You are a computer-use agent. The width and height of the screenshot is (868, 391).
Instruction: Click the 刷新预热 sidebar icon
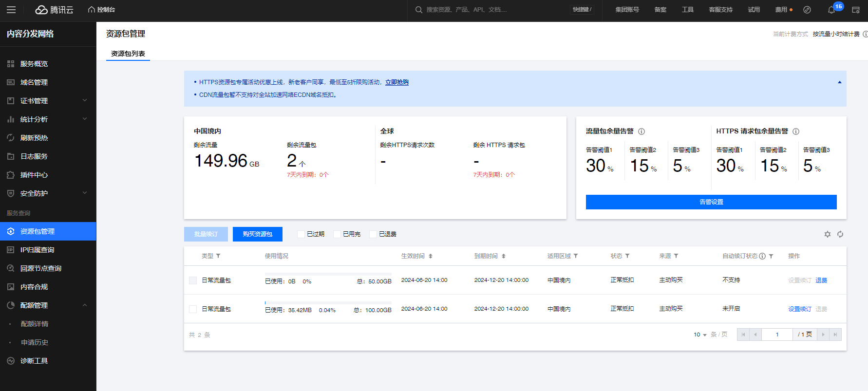11,138
